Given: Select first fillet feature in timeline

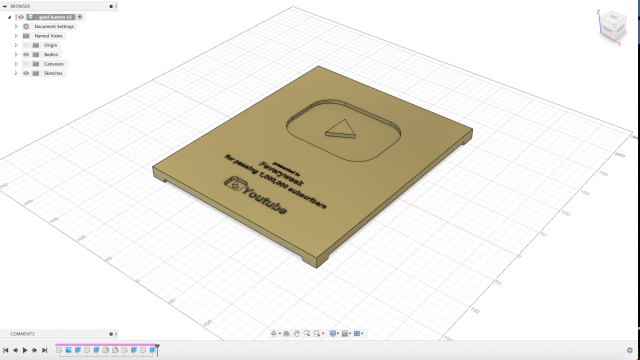Looking at the screenshot, I should [x=106, y=350].
